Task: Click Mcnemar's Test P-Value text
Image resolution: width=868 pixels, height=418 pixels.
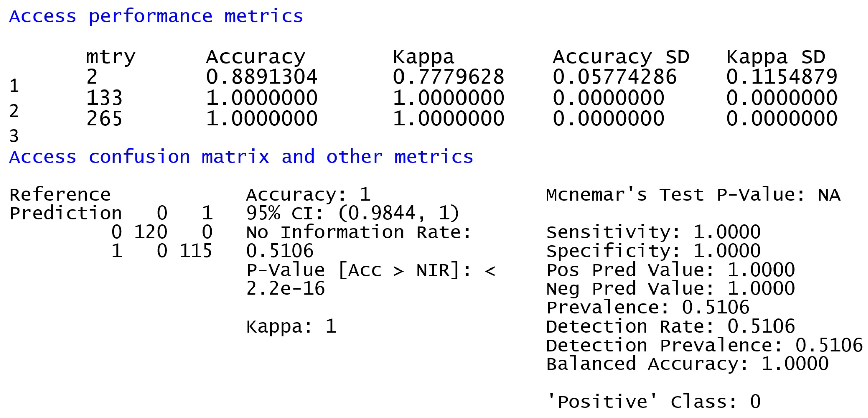Action: coord(693,195)
